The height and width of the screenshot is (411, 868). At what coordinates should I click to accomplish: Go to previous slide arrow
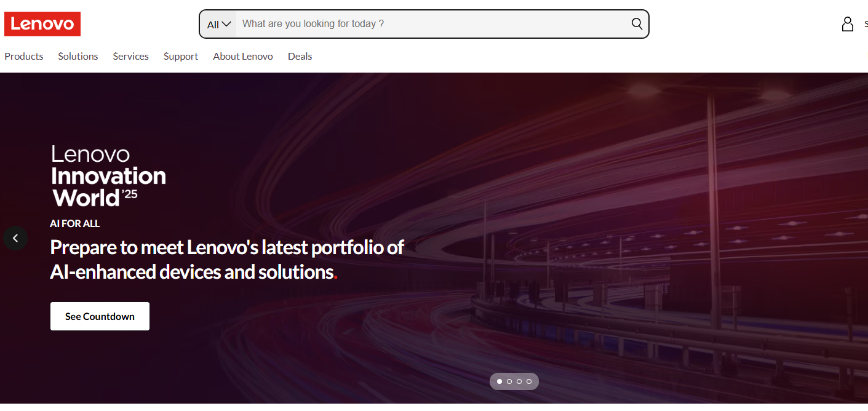click(15, 238)
